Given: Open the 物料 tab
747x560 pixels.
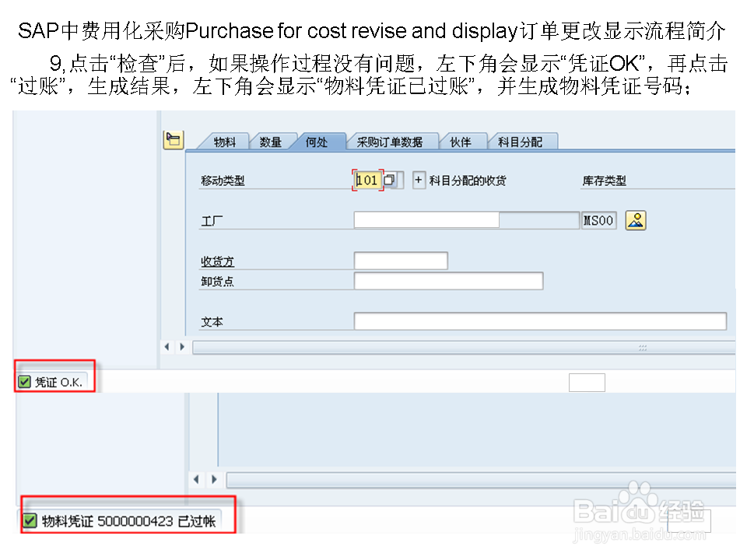Looking at the screenshot, I should pyautogui.click(x=224, y=142).
